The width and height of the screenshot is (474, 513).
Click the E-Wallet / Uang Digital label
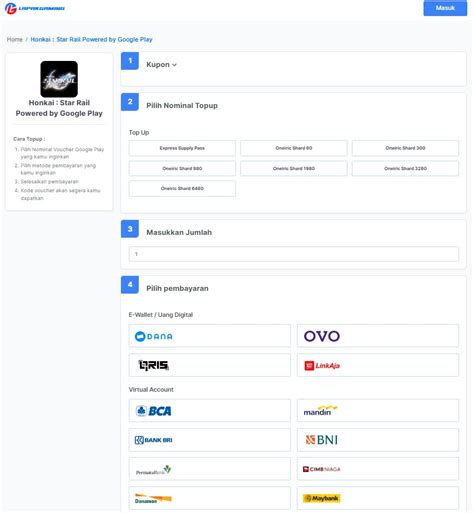[161, 315]
